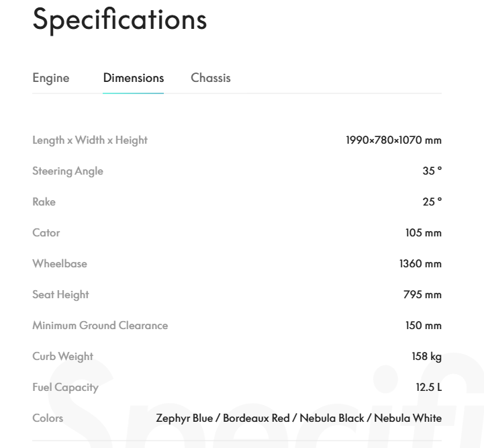The height and width of the screenshot is (448, 484).
Task: Click the Curb Weight label
Action: click(x=62, y=357)
